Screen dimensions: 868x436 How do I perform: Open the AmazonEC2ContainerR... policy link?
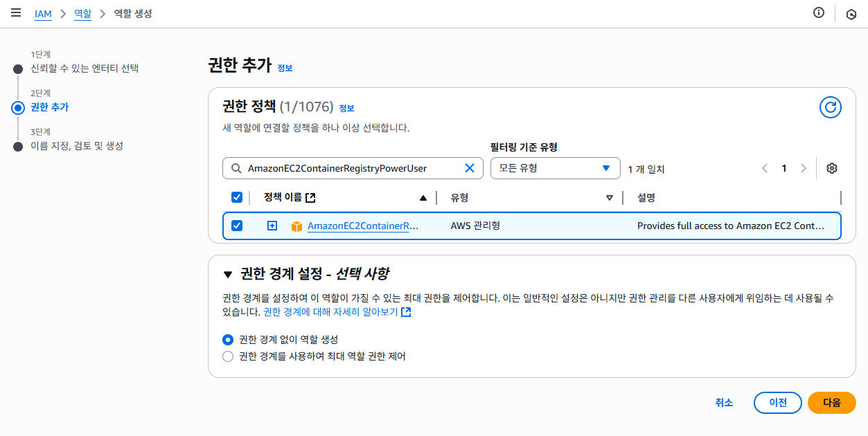tap(363, 226)
